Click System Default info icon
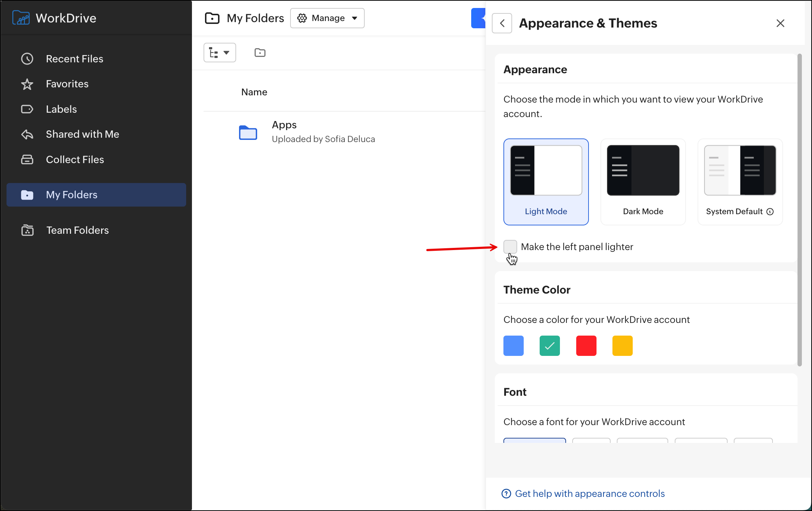 click(770, 212)
